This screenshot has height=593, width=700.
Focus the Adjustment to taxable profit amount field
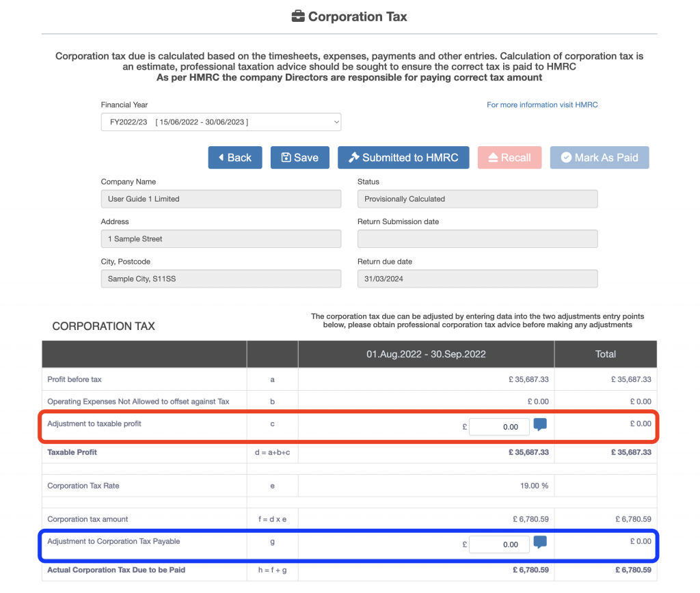tap(499, 426)
